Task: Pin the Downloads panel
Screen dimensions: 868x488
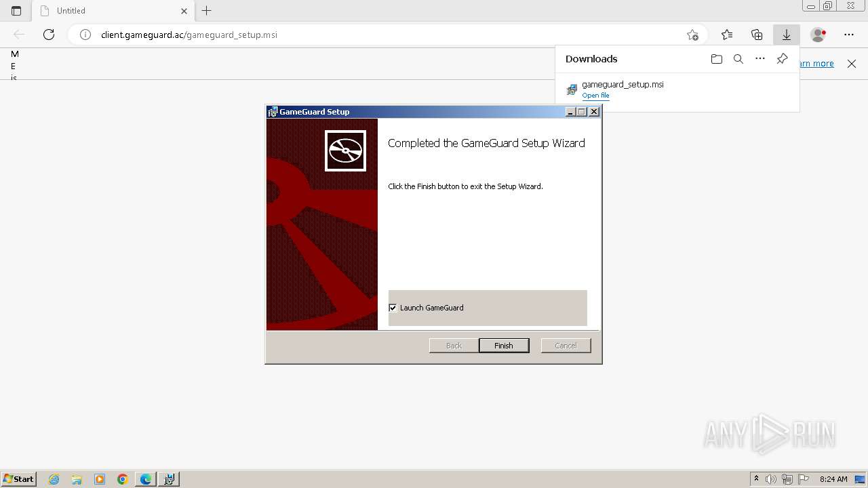Action: [782, 59]
